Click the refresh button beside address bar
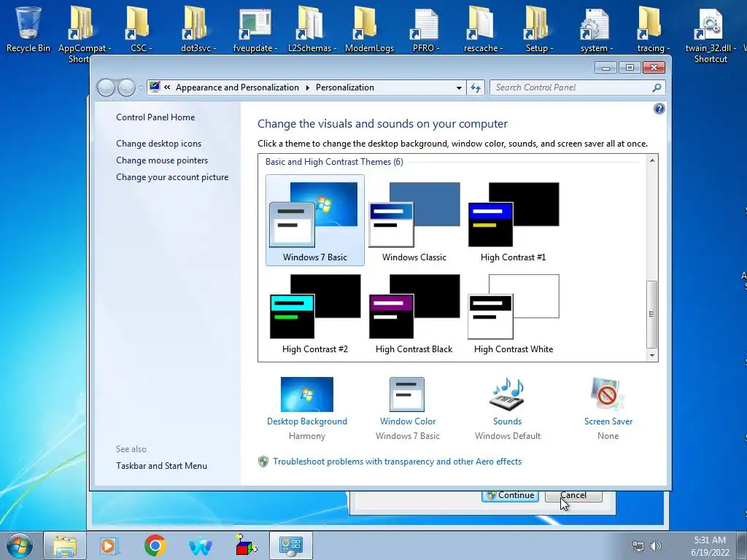 pyautogui.click(x=476, y=87)
